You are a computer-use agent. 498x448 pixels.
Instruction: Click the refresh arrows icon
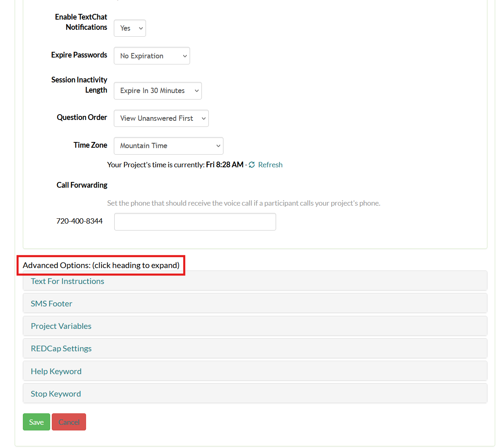click(252, 165)
